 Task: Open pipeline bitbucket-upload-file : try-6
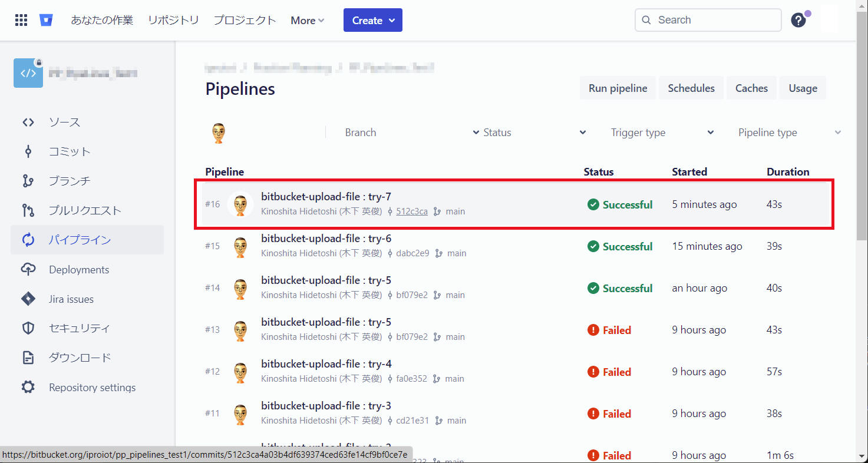[326, 239]
